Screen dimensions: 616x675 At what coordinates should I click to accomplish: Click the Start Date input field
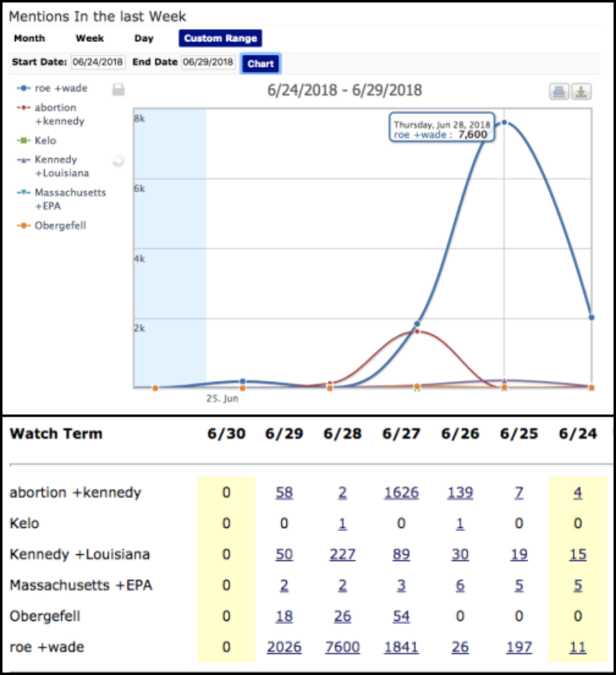pos(99,62)
